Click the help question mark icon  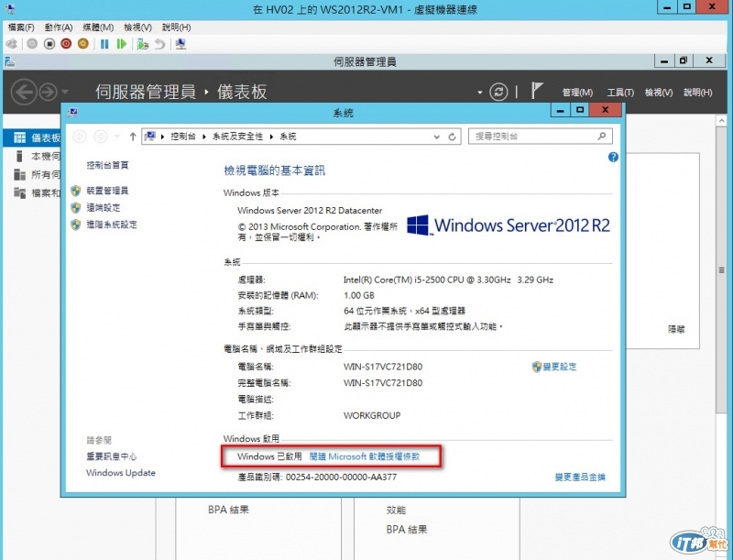[x=613, y=157]
